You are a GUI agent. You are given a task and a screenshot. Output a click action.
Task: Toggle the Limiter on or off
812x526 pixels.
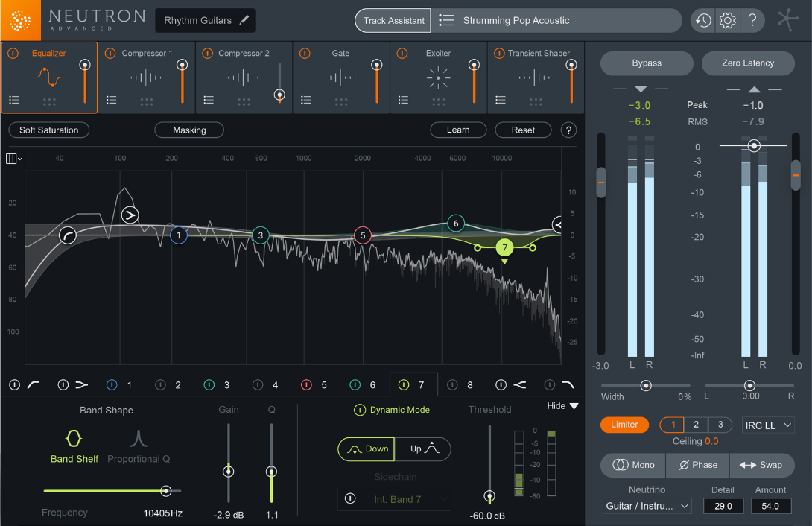(624, 425)
